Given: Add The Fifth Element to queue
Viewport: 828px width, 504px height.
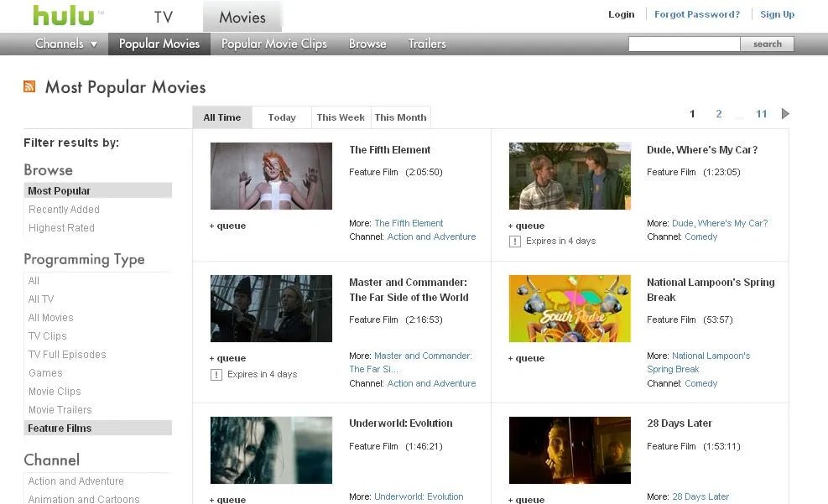Looking at the screenshot, I should tap(227, 226).
